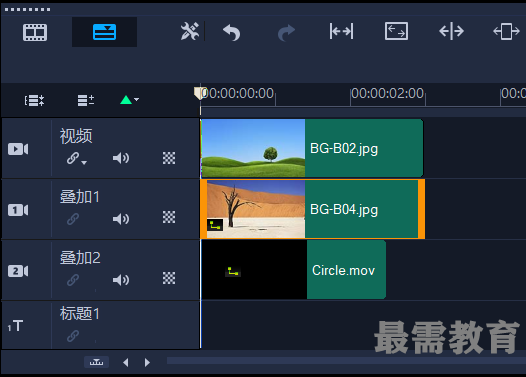Open the add/remove tracks manager icon

pyautogui.click(x=86, y=100)
